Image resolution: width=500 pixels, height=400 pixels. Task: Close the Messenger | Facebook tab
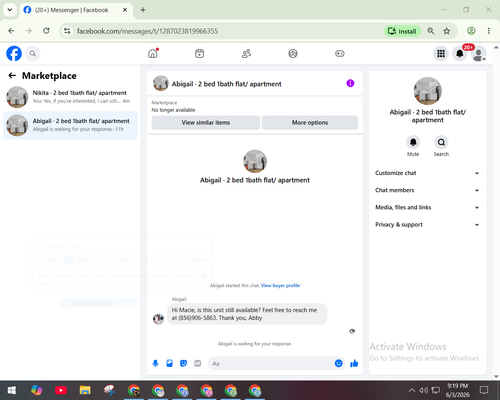[x=125, y=10]
